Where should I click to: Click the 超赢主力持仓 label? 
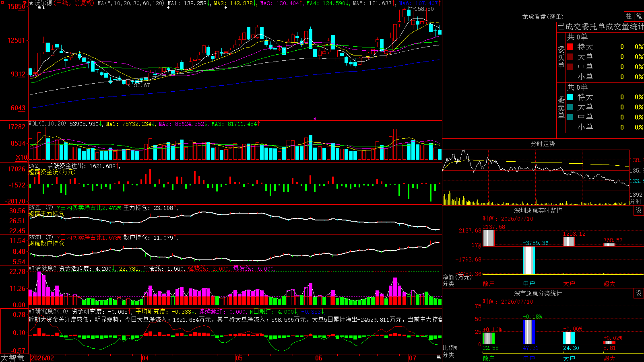46,214
